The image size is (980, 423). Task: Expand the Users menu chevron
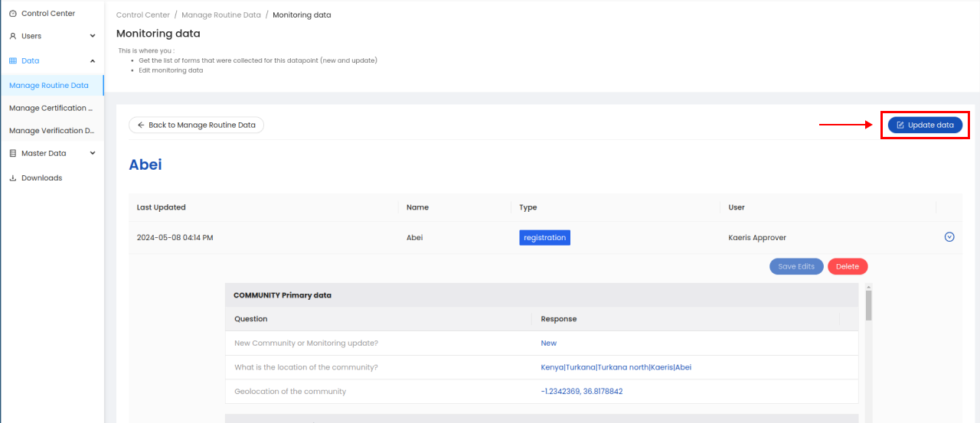pos(93,36)
